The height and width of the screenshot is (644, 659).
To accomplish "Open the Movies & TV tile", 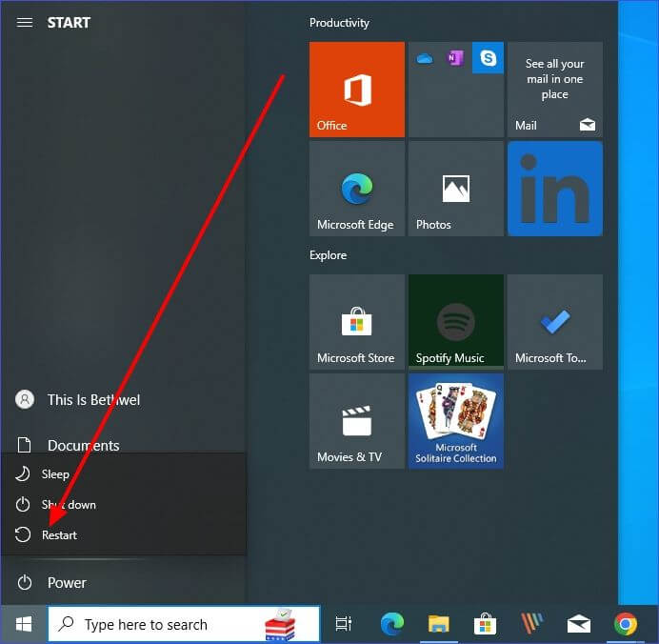I will click(357, 421).
